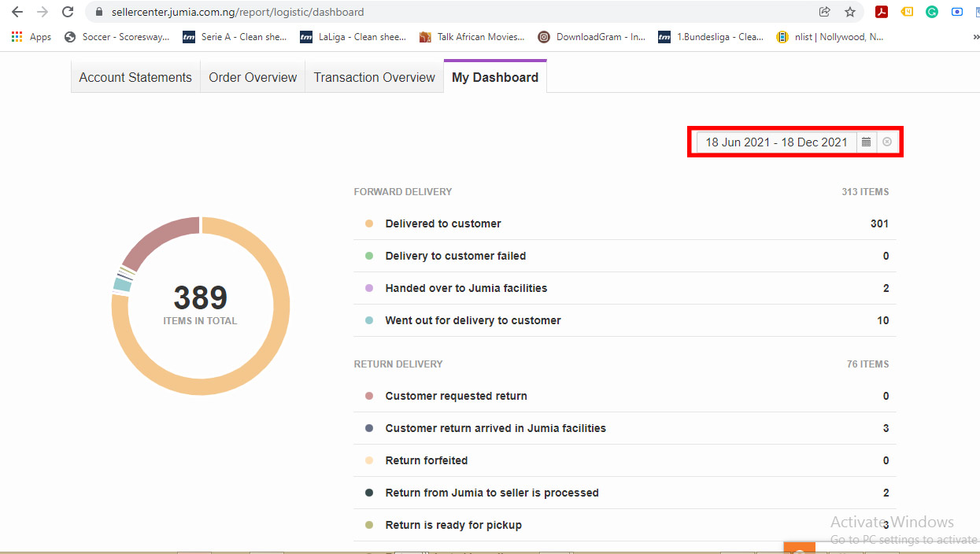Viewport: 980px width, 554px height.
Task: Select the Return forfeited label
Action: click(x=427, y=460)
